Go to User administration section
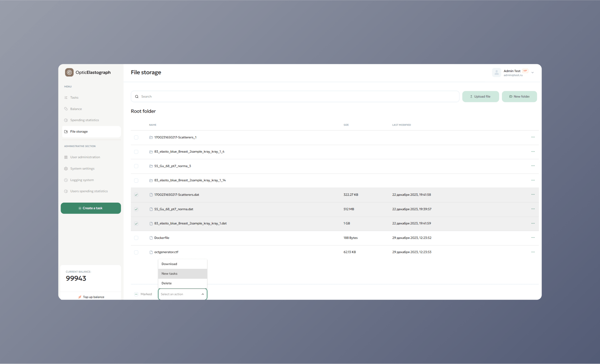600x364 pixels. (85, 157)
